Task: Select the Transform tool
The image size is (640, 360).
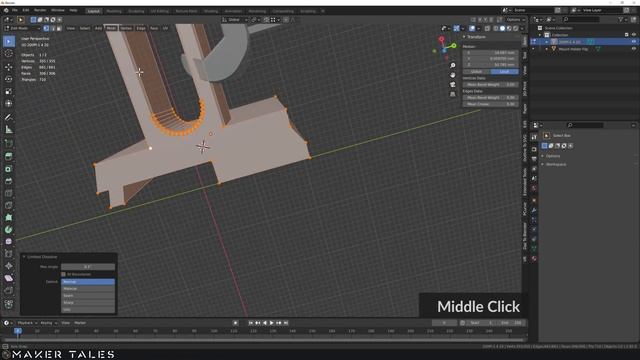Action: (9, 103)
